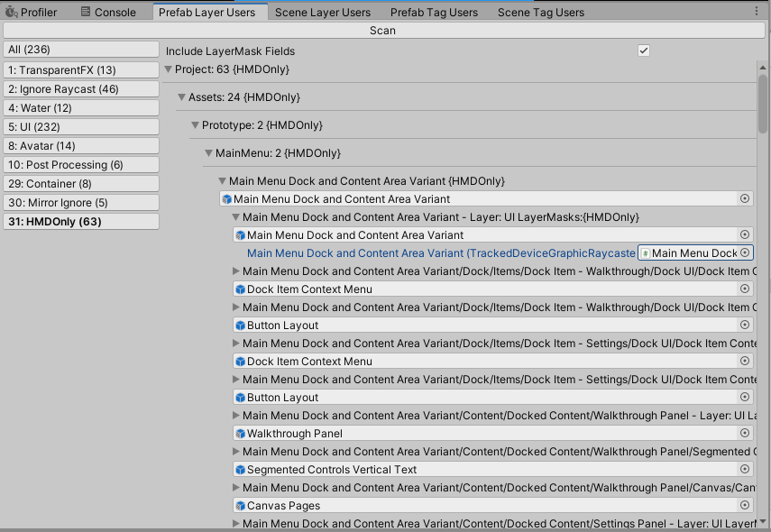Click the TrackedDeviceGraphicRaycaster blue link text
The height and width of the screenshot is (532, 771).
pos(441,253)
